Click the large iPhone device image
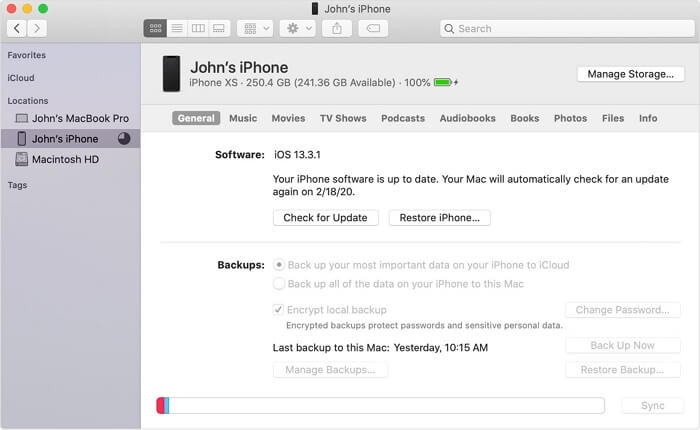The image size is (700, 430). (171, 74)
